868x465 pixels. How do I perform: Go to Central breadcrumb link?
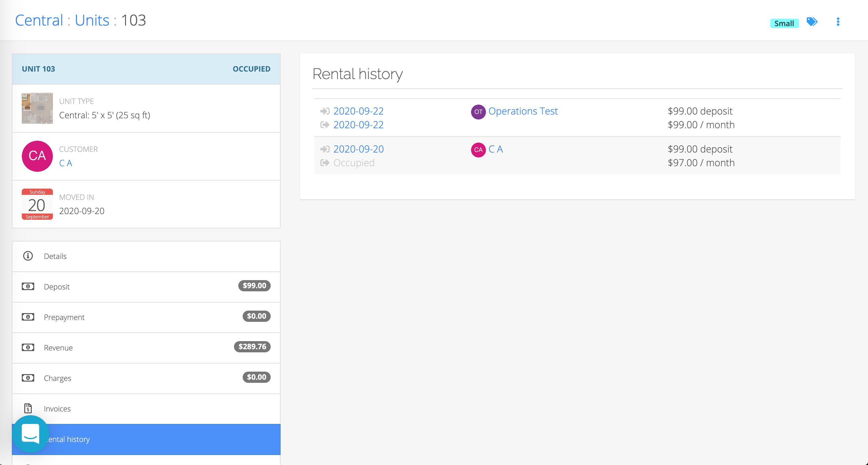click(x=39, y=20)
